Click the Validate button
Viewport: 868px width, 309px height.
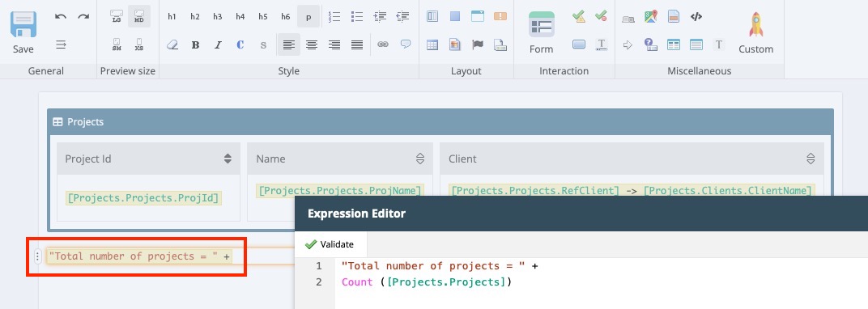[330, 244]
